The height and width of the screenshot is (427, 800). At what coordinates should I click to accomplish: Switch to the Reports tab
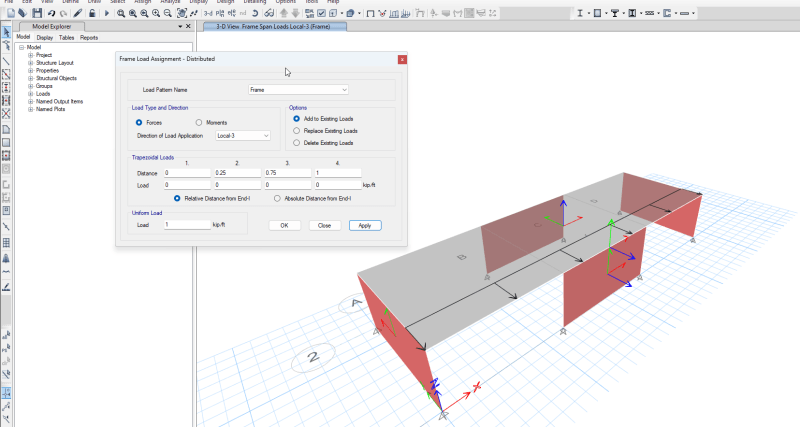point(89,37)
